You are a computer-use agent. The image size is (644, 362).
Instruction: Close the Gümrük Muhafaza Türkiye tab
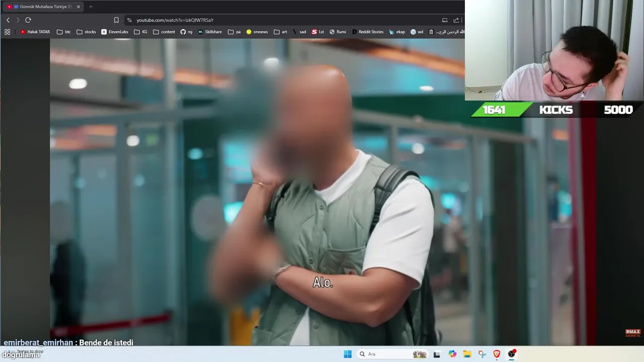[78, 7]
